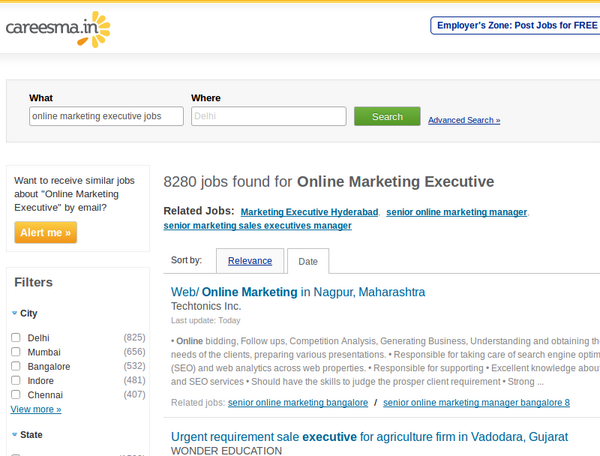Viewport: 600px width, 456px height.
Task: Sort results by Relevance tab
Action: [250, 261]
